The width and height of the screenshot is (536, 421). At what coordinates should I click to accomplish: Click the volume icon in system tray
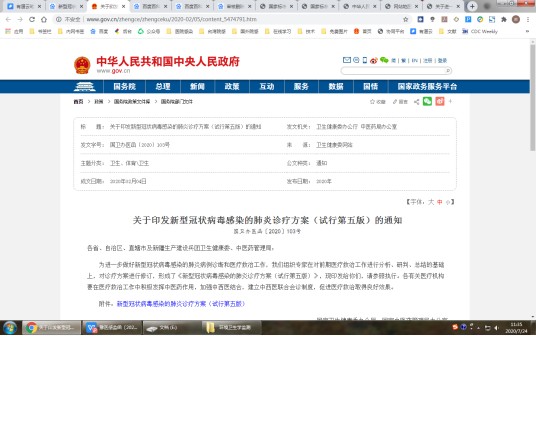click(x=497, y=328)
